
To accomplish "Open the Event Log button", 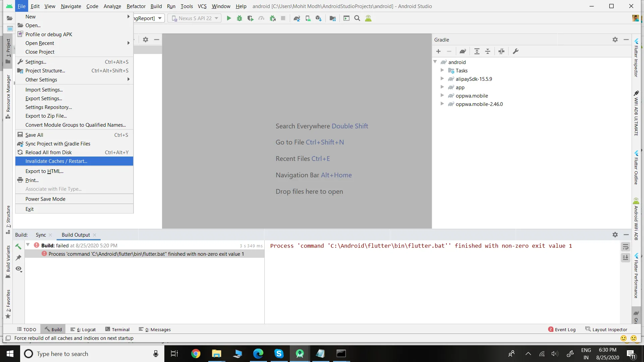I will click(562, 329).
